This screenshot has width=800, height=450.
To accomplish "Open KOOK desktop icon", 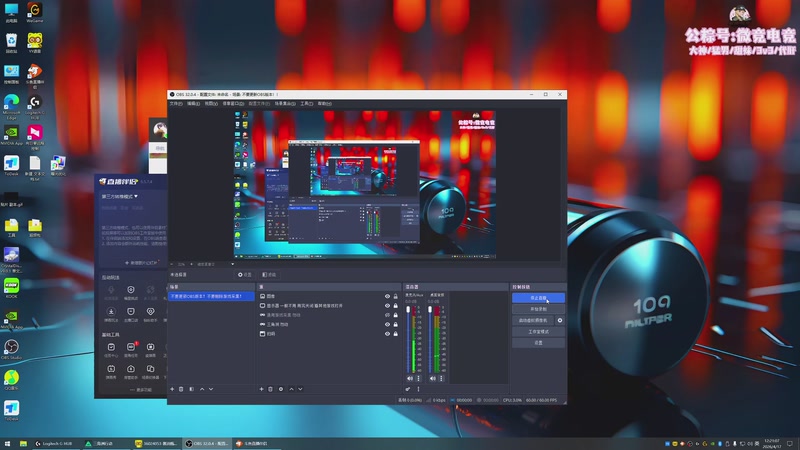I will pos(11,288).
